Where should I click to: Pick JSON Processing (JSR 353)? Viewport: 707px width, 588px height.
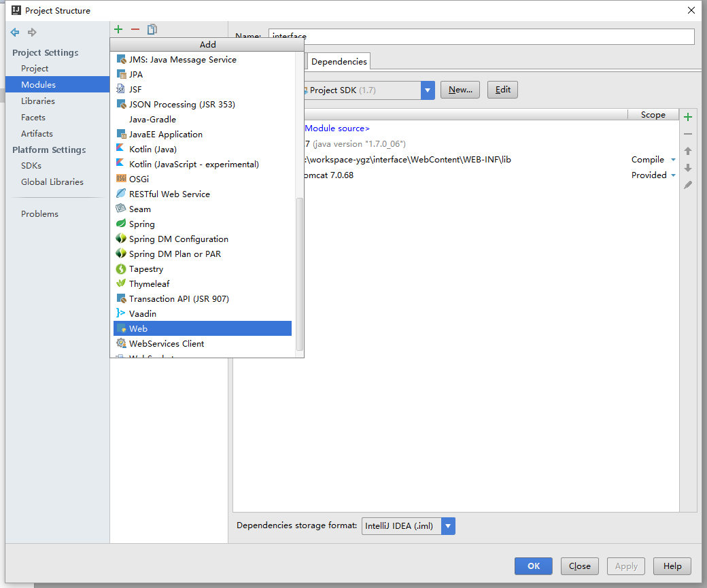(x=203, y=104)
